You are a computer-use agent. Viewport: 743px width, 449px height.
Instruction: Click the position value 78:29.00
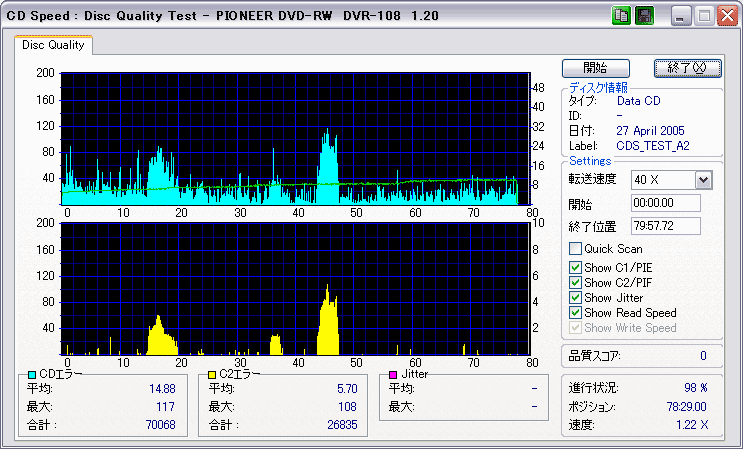[686, 407]
